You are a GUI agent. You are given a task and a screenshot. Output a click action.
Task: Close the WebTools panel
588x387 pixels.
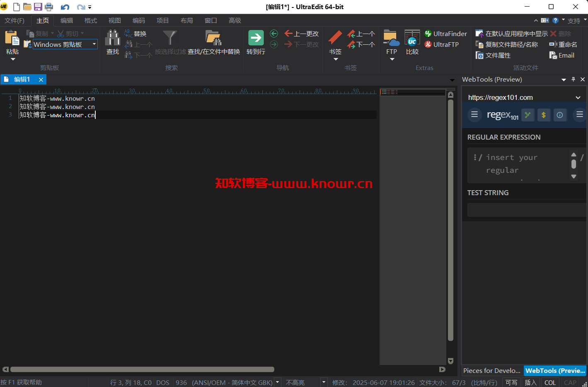coord(583,79)
